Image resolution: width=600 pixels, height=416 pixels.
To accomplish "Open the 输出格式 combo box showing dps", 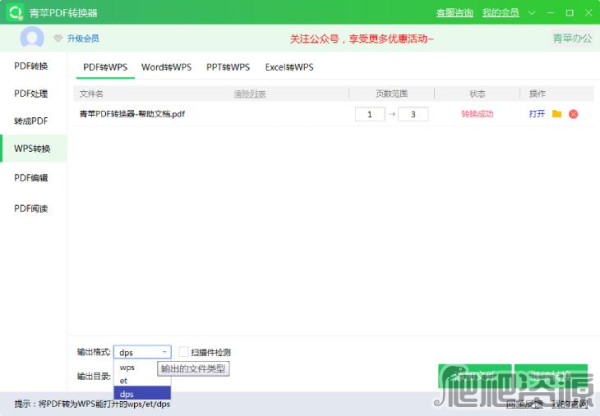I will [x=142, y=352].
